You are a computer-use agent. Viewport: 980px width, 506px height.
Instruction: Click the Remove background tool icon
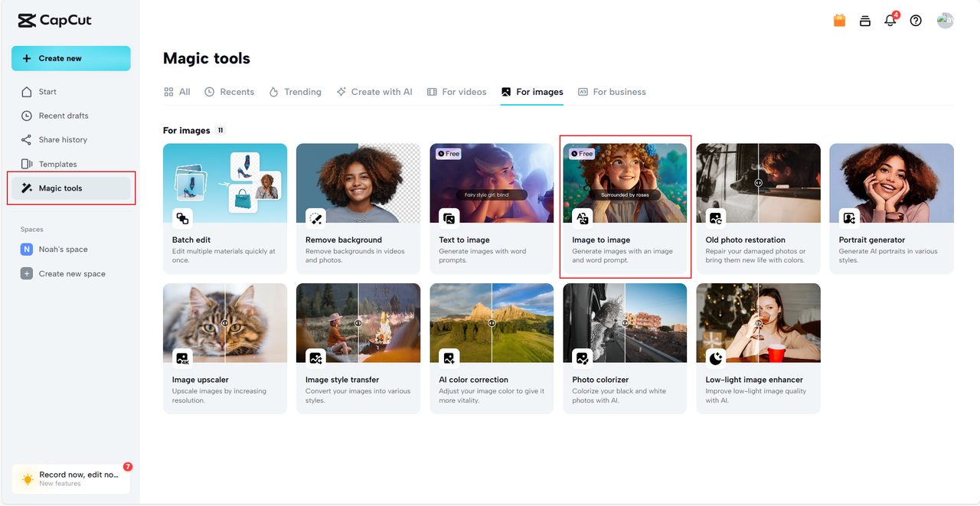(x=315, y=218)
